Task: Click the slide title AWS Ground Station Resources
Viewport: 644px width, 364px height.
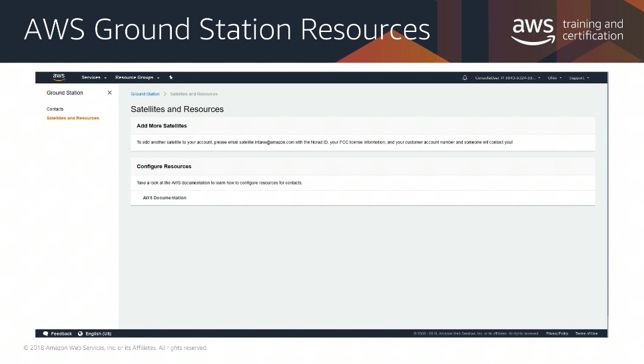Action: [227, 29]
